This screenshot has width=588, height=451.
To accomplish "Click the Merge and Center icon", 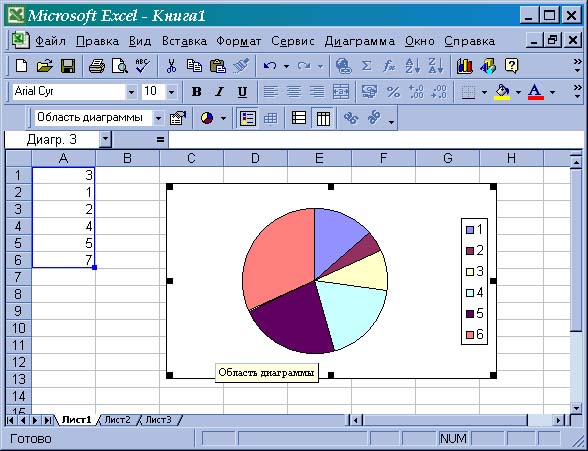I will [x=340, y=91].
